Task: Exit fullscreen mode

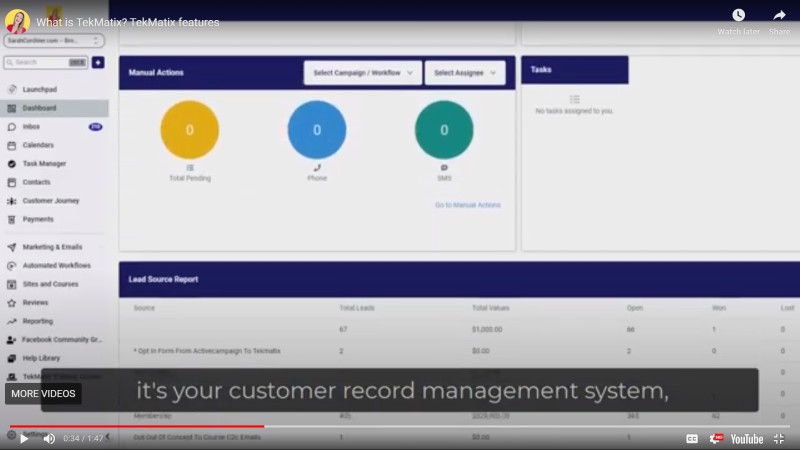Action: click(x=779, y=439)
